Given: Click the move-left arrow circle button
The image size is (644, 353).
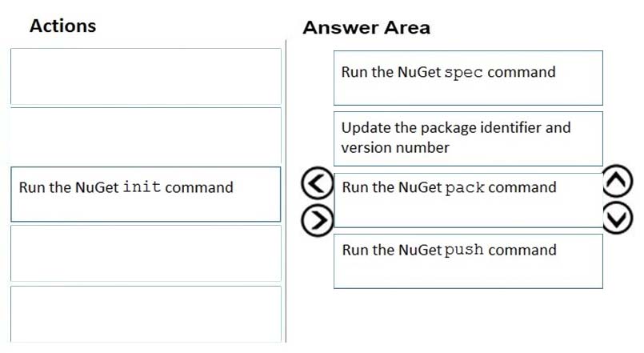Looking at the screenshot, I should (317, 183).
